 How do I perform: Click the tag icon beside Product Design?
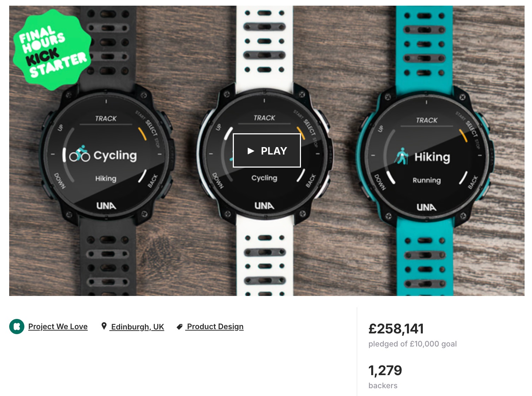point(179,327)
